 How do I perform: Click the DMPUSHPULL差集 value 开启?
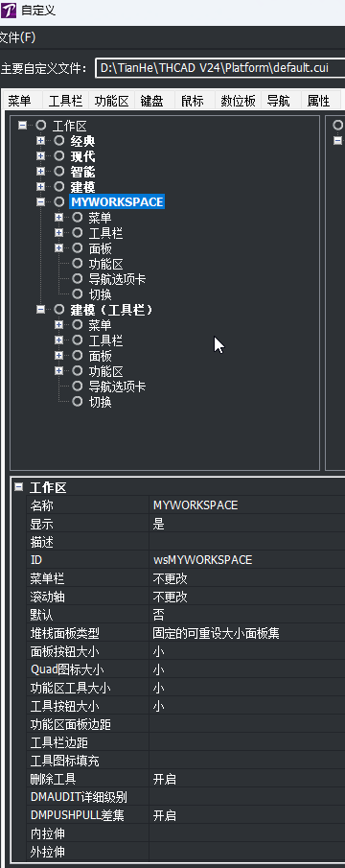pos(164,816)
